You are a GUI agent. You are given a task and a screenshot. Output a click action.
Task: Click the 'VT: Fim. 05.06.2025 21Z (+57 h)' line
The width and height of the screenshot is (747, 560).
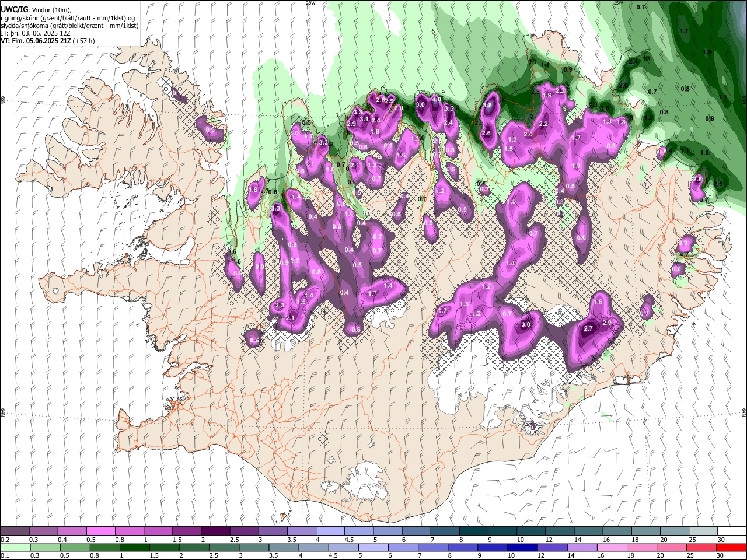tap(48, 41)
